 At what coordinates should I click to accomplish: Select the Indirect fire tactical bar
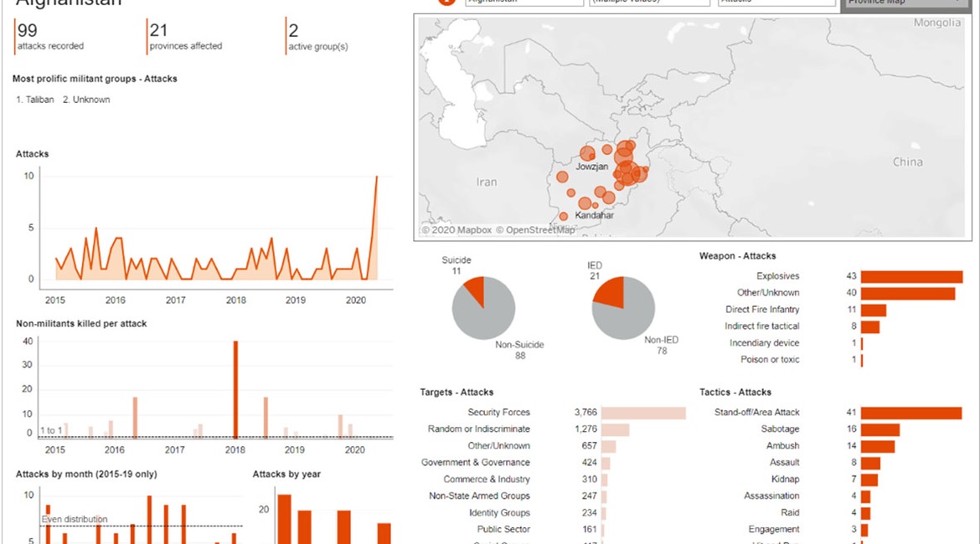(870, 326)
